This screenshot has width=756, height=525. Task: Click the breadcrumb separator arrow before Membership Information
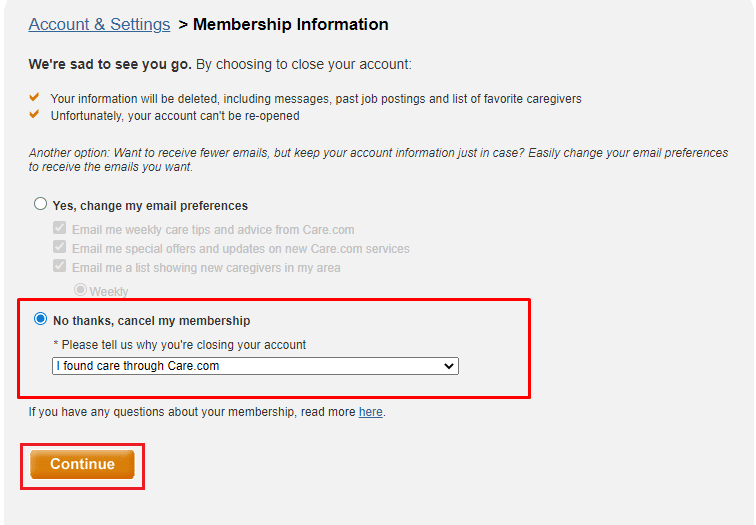coord(183,25)
